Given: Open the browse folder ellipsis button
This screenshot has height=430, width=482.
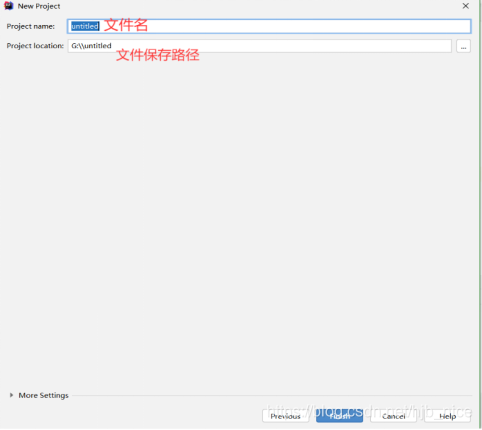Looking at the screenshot, I should pos(463,46).
